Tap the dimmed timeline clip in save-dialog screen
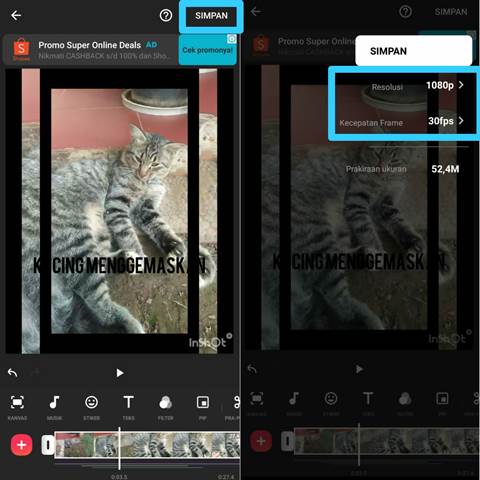The width and height of the screenshot is (480, 480). tap(387, 441)
